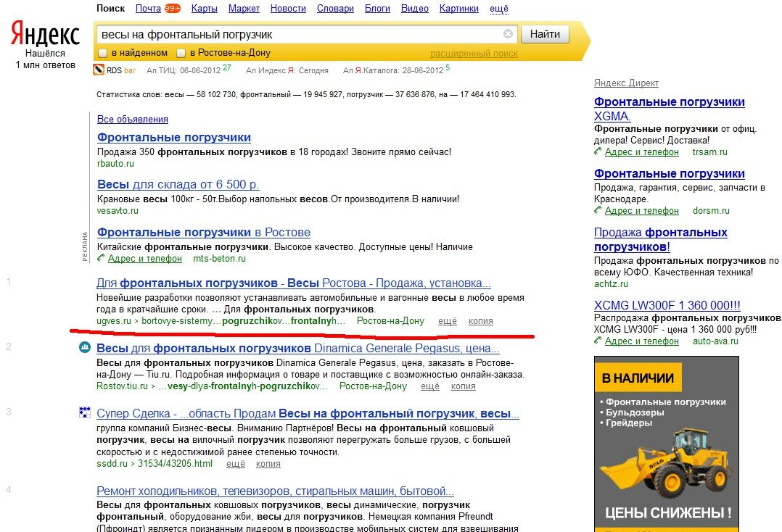Open sidebar ad 'Продажа фронтальных погрузчиков!'
Viewport: 782px width, 532px height.
click(x=661, y=240)
